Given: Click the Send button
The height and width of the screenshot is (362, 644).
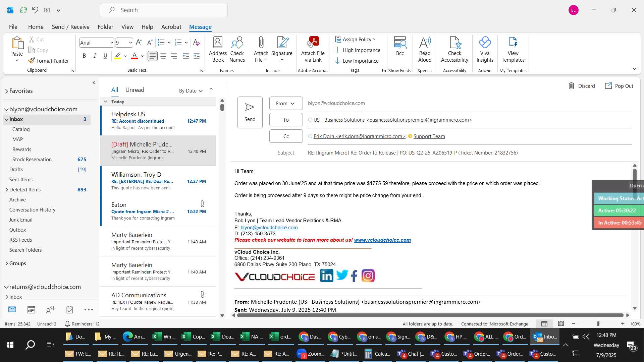Looking at the screenshot, I should [250, 112].
